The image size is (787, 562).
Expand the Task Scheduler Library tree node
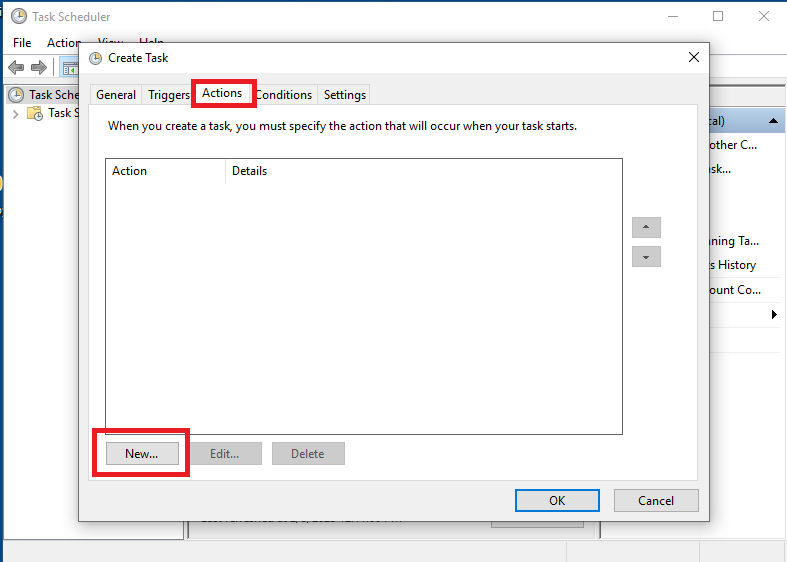15,113
